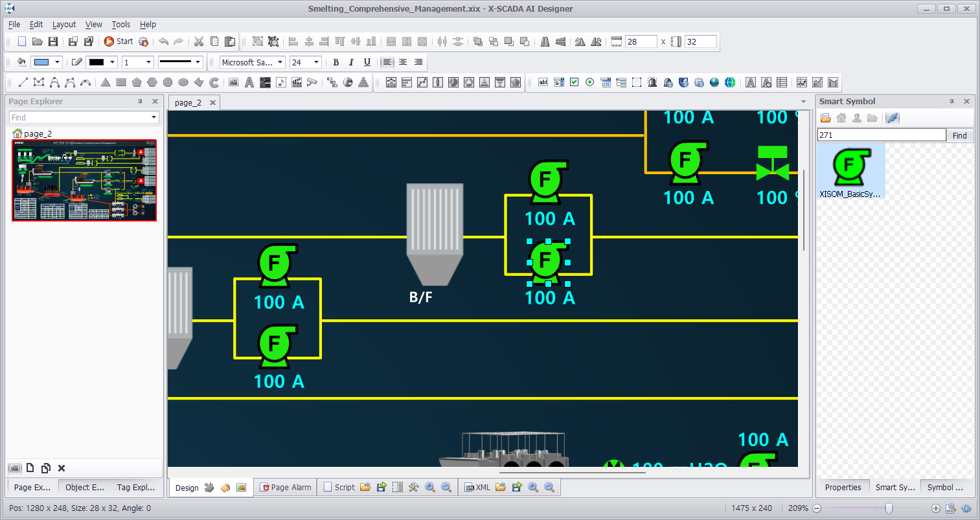Image resolution: width=980 pixels, height=520 pixels.
Task: Close the page_2 document tab
Action: (212, 102)
